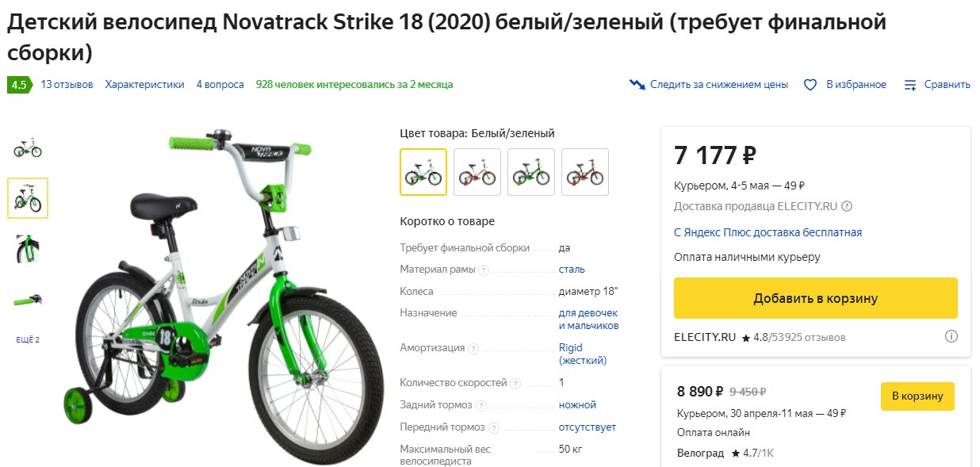Expand ЕЩЁ 2 to see more photos
The height and width of the screenshot is (467, 980).
coord(28,339)
